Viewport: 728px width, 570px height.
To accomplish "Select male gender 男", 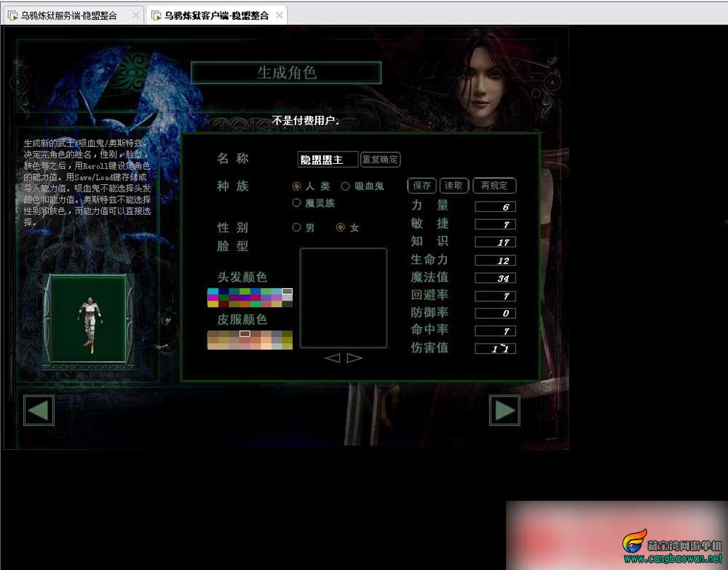I will click(x=297, y=227).
